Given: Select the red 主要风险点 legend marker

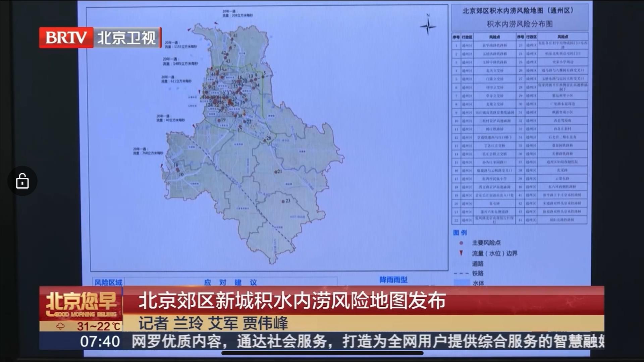Looking at the screenshot, I should tap(461, 243).
